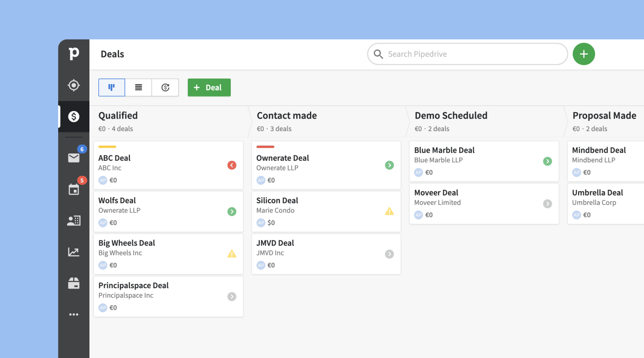Open the Contacts icon in sidebar
This screenshot has height=358, width=644.
(x=74, y=221)
